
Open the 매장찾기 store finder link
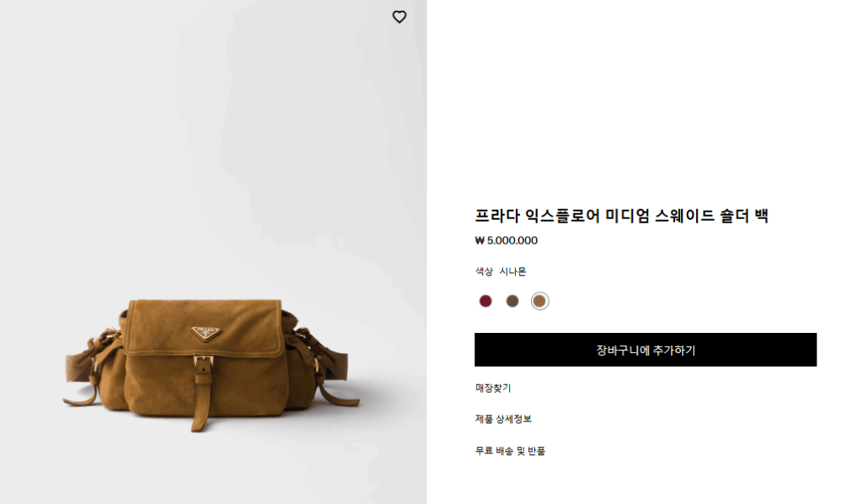pos(493,388)
